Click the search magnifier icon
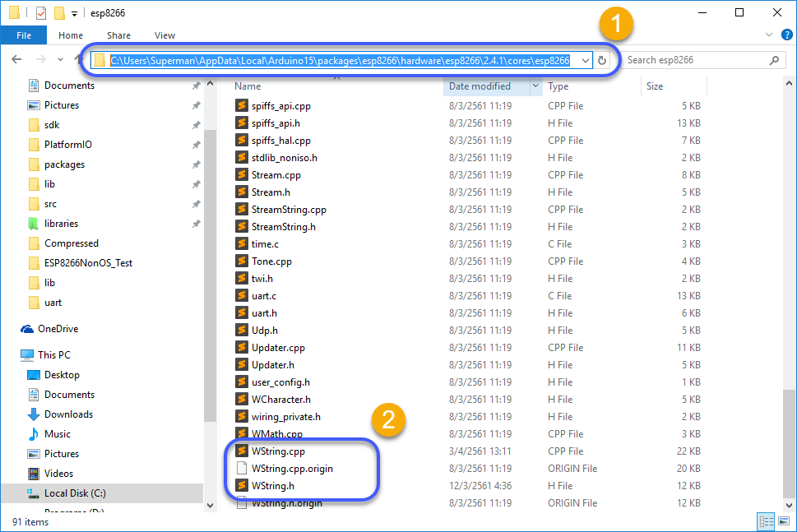 [774, 61]
